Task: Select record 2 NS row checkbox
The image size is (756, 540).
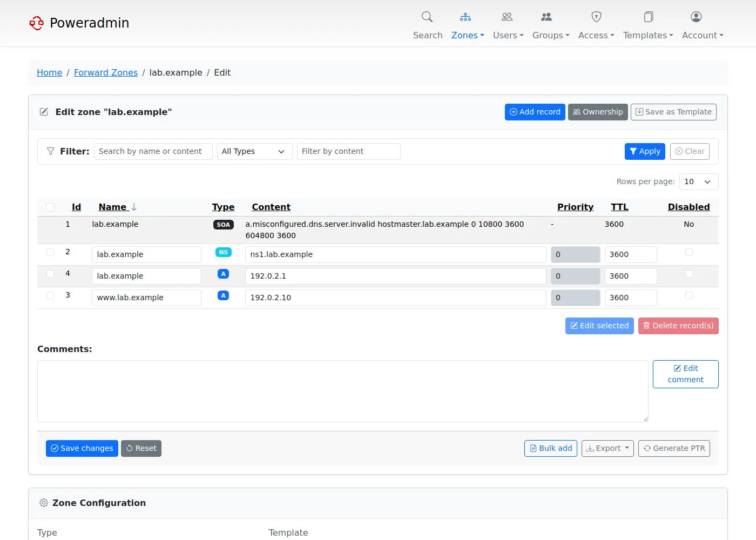Action: (50, 252)
